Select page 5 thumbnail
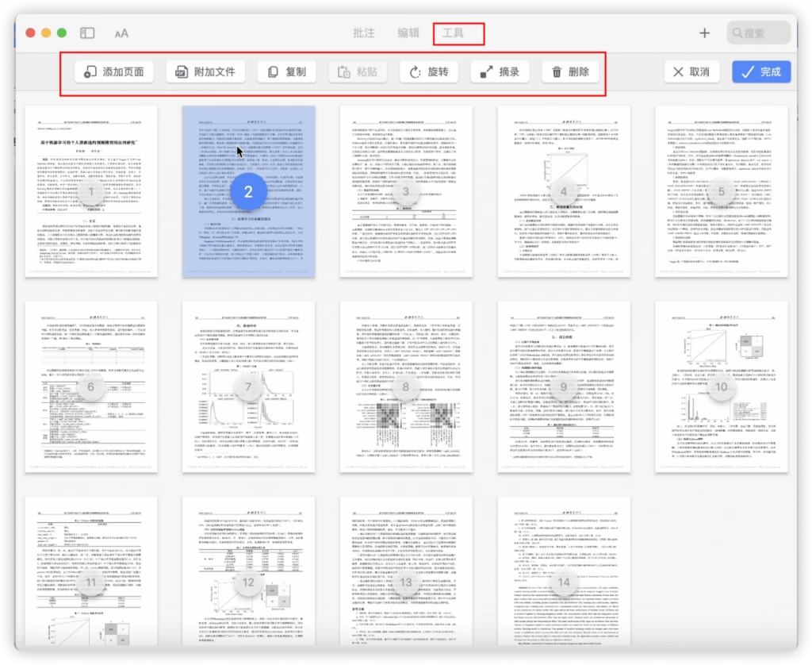 [722, 192]
